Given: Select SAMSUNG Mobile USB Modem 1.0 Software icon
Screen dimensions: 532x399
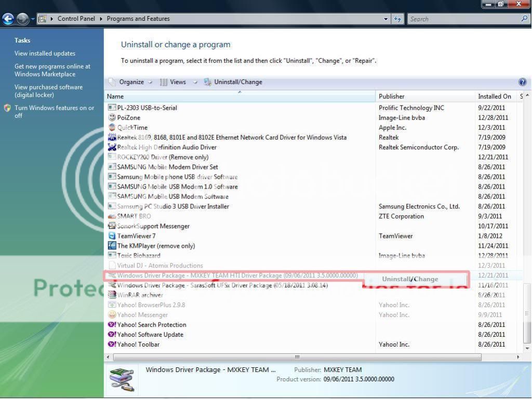Looking at the screenshot, I should (112, 187).
